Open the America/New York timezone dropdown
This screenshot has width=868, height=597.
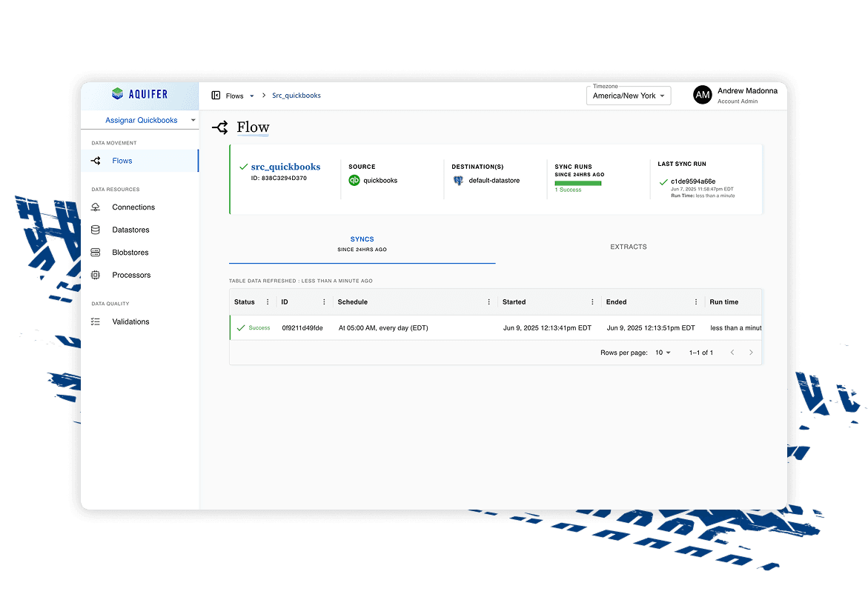click(629, 96)
